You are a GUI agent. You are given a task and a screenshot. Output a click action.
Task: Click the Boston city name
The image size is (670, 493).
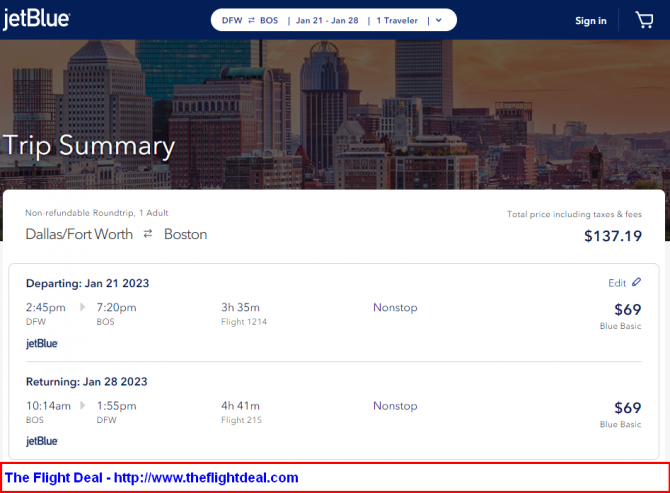point(185,234)
